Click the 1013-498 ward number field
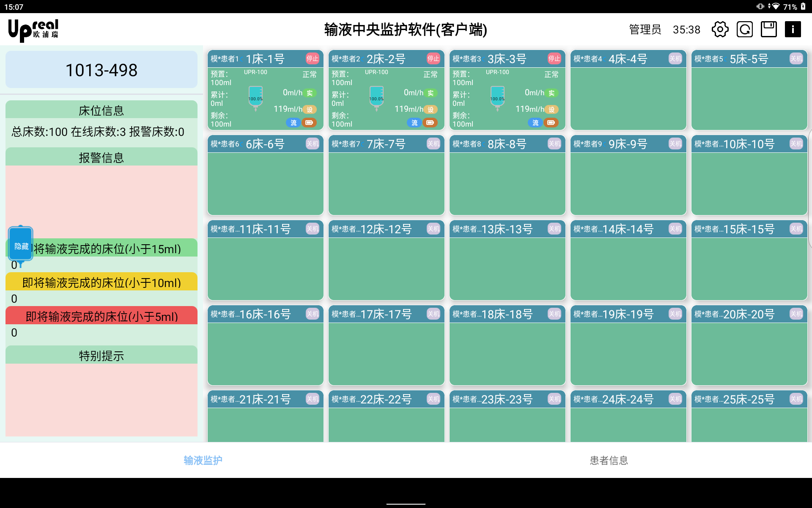This screenshot has height=508, width=812. coord(101,69)
